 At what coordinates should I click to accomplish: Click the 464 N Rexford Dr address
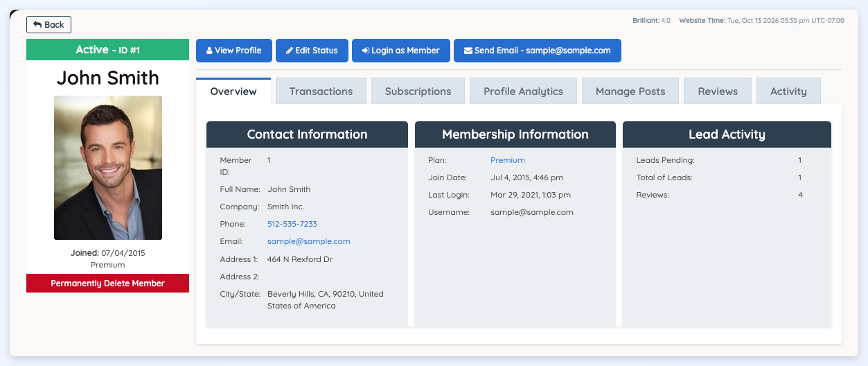300,259
